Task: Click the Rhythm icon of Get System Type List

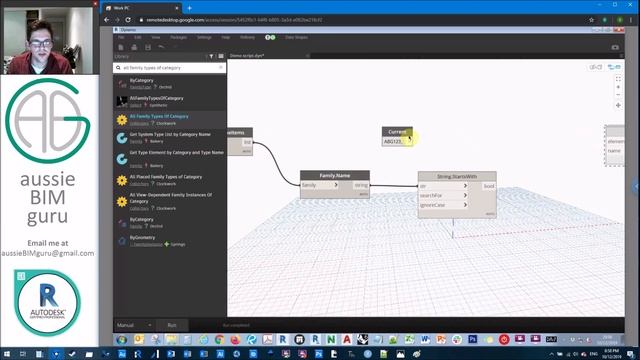Action: [122, 138]
